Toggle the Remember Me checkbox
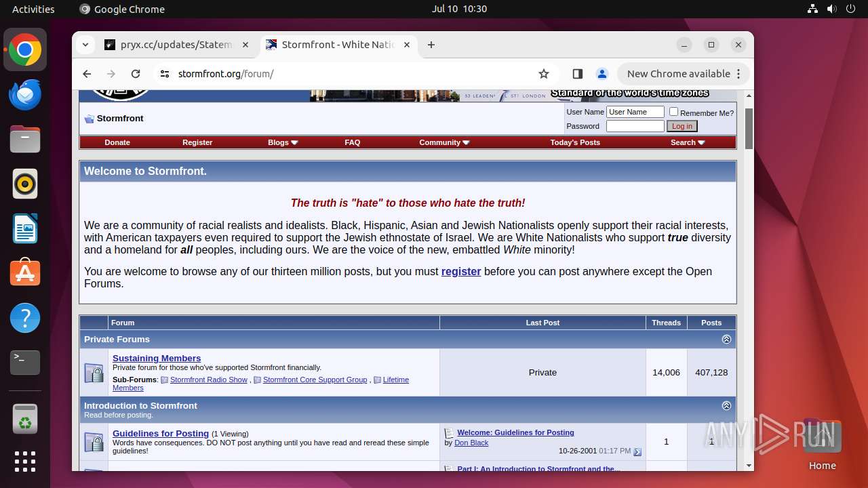This screenshot has width=868, height=488. pos(673,112)
